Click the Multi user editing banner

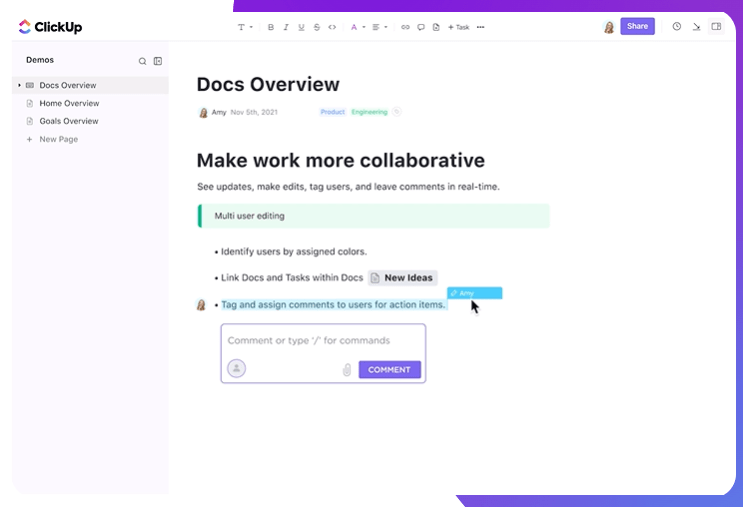click(373, 216)
